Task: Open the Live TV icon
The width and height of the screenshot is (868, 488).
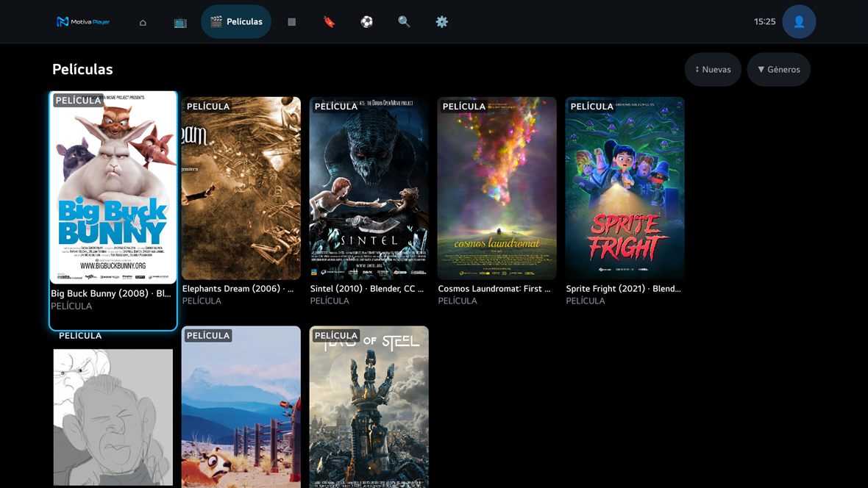Action: (180, 22)
